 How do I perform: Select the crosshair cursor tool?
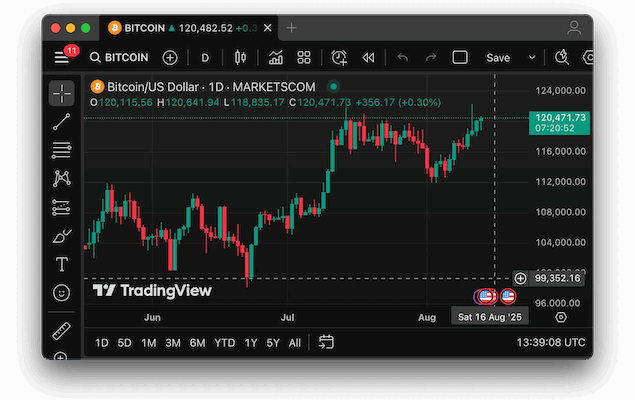pyautogui.click(x=62, y=94)
